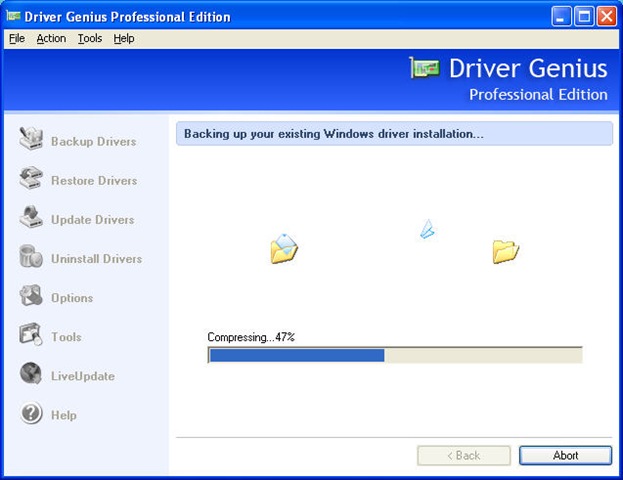Select the Backup Drivers label
This screenshot has height=480, width=623.
[x=94, y=141]
